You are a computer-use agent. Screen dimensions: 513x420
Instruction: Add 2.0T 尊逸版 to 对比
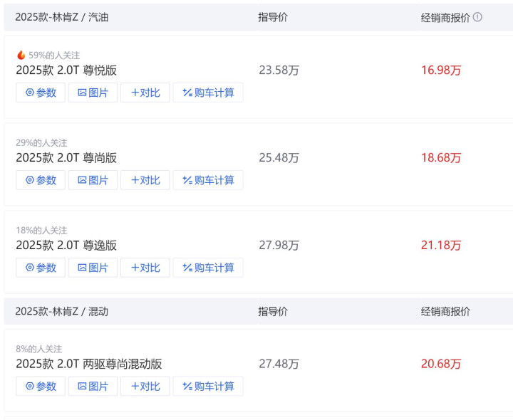click(x=145, y=268)
